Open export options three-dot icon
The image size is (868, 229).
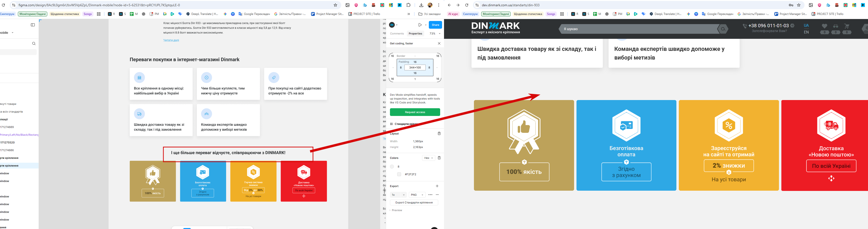[430, 195]
